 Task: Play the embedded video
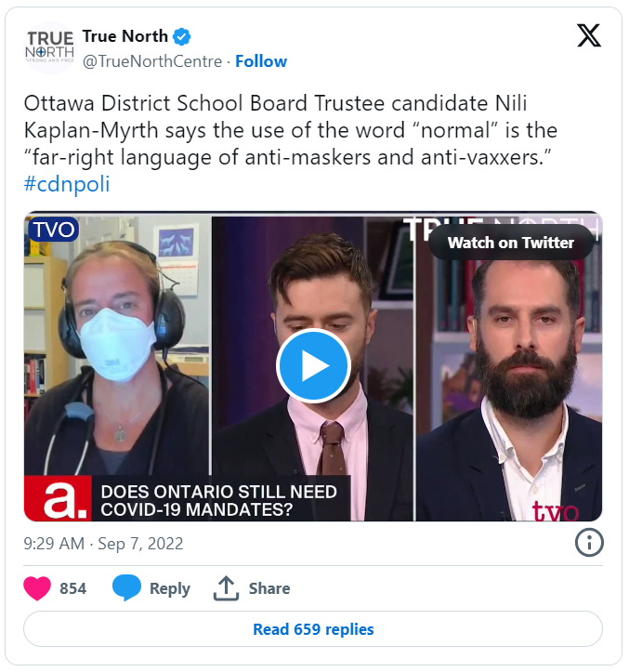point(314,365)
